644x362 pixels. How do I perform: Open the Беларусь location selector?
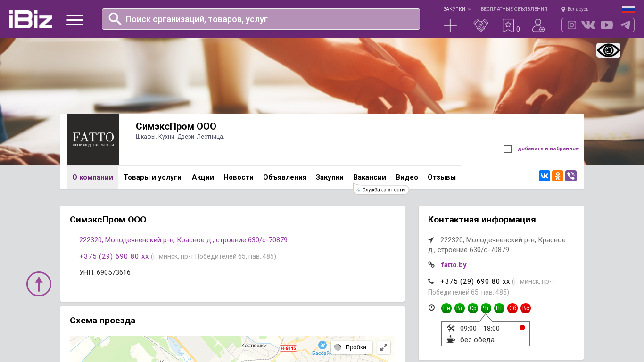tap(575, 9)
